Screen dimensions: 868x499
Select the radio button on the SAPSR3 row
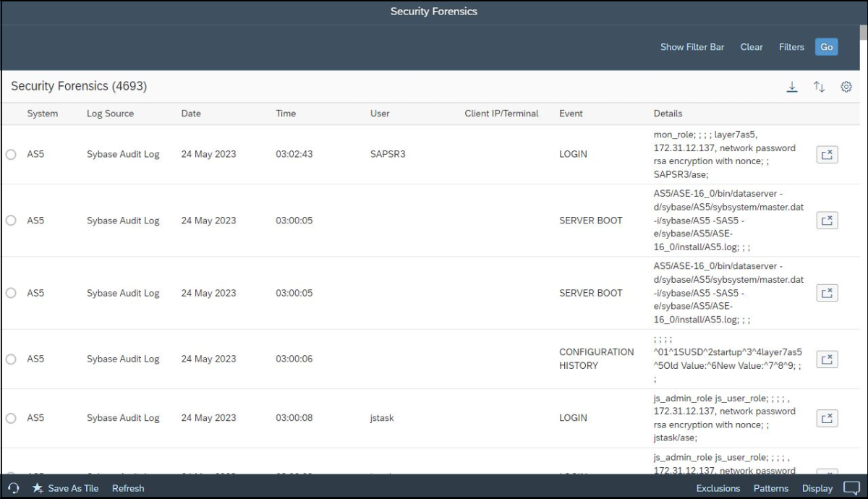point(9,154)
